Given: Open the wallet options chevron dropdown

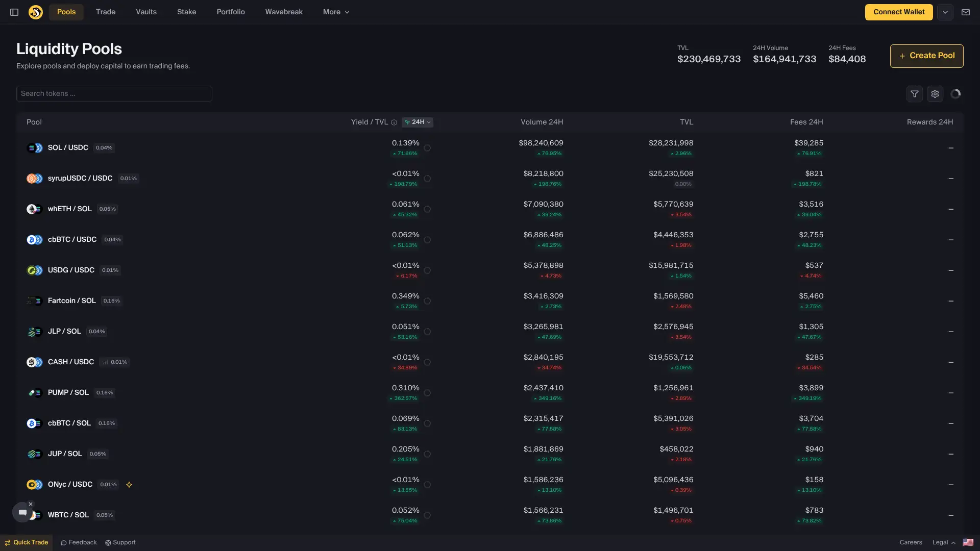Looking at the screenshot, I should pyautogui.click(x=945, y=12).
